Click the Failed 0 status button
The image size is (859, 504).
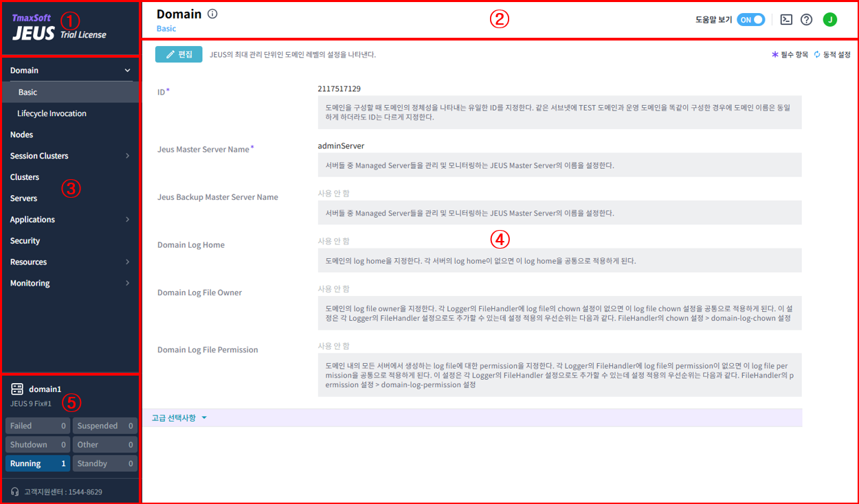[38, 426]
